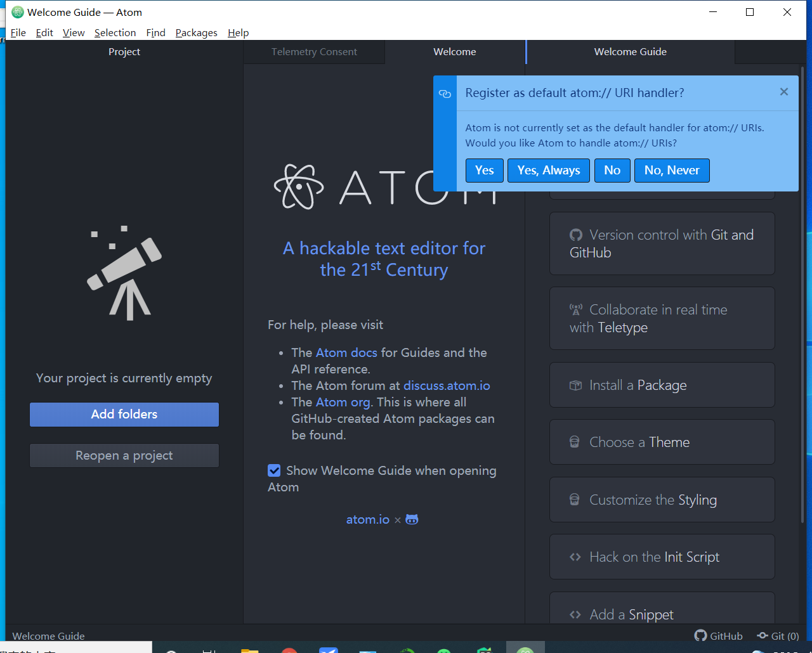Click the package icon on Install a Package
The height and width of the screenshot is (653, 812).
coord(575,385)
